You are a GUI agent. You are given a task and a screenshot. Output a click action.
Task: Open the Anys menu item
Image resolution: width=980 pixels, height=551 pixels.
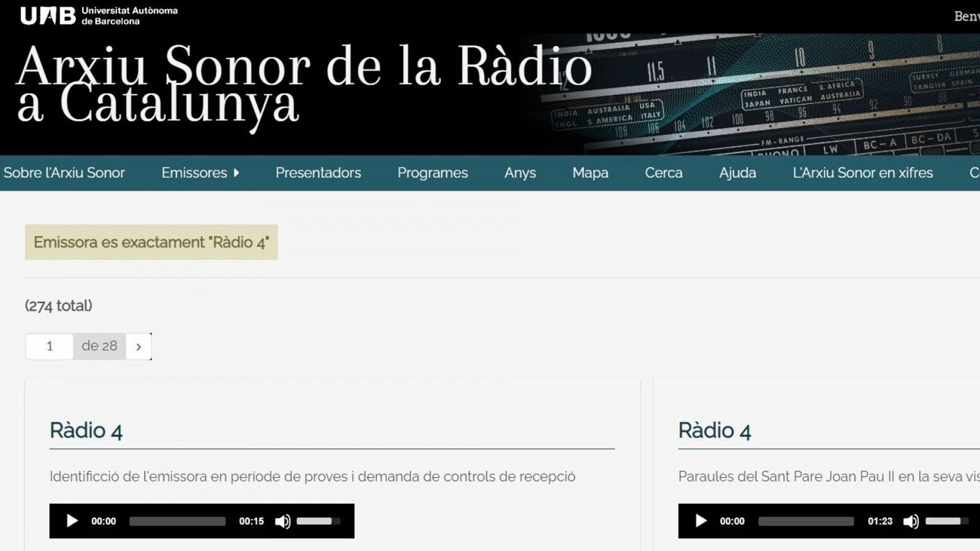click(x=520, y=173)
